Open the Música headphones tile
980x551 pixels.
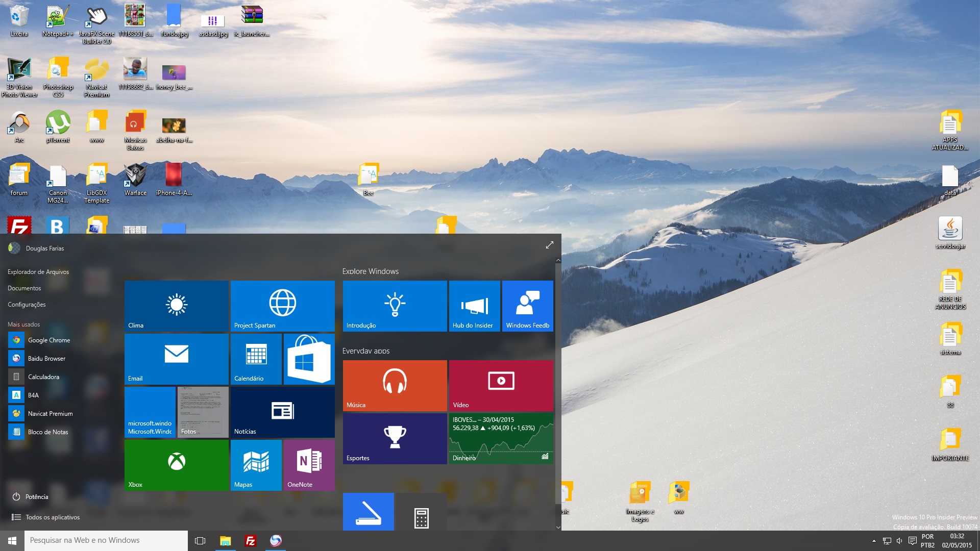(395, 385)
